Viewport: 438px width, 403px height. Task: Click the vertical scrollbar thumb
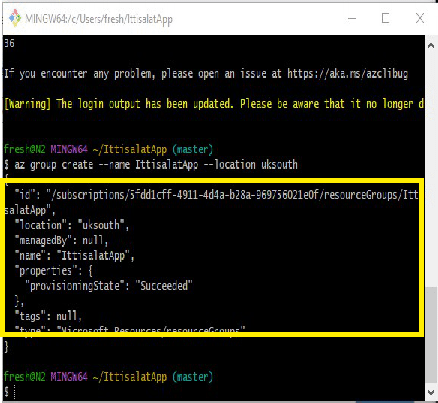tap(431, 335)
